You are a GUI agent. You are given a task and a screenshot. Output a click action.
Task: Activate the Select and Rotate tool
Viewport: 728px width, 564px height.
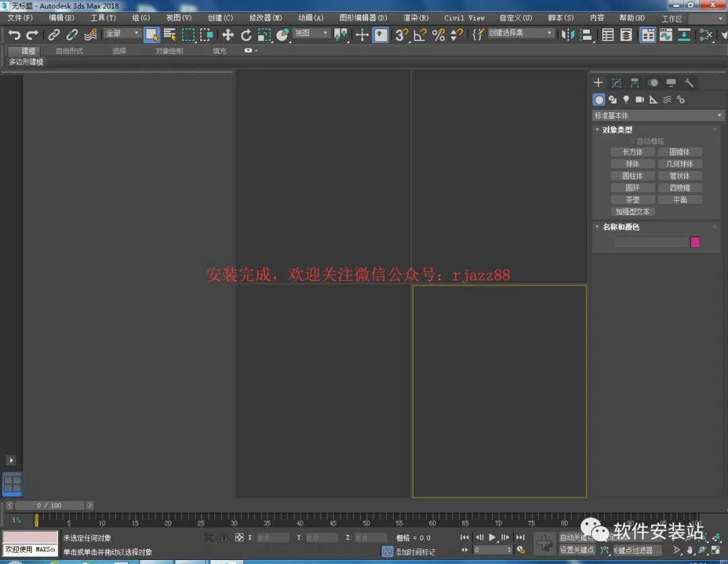coord(246,35)
